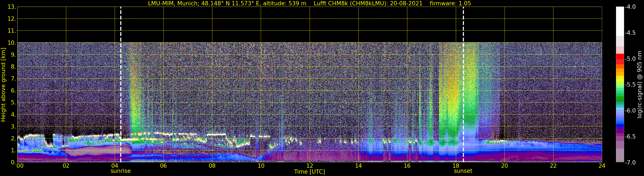The image size is (644, 176).
Task: Click the '12' tick on the time axis
Action: pos(310,166)
